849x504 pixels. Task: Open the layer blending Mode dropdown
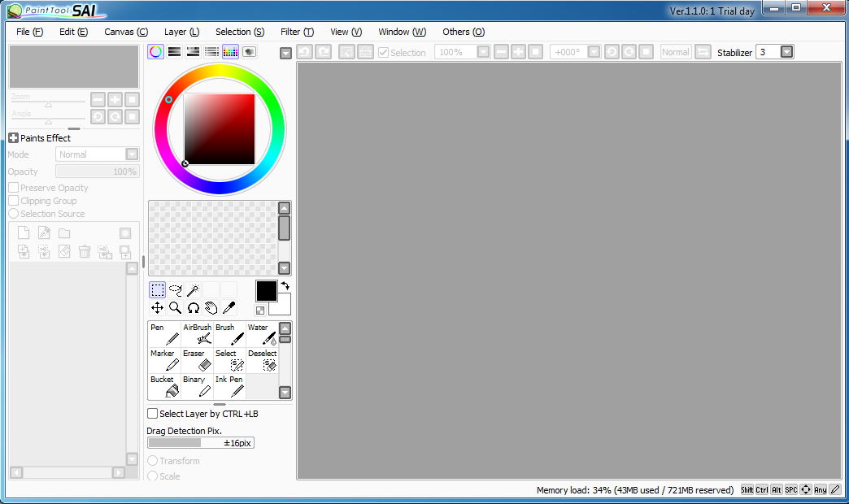coord(132,154)
